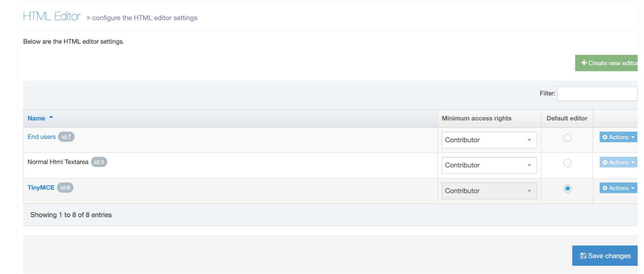Screen dimensions: 644x274
Task: Click the id:8 badge beside TinyMCE
Action: [65, 188]
